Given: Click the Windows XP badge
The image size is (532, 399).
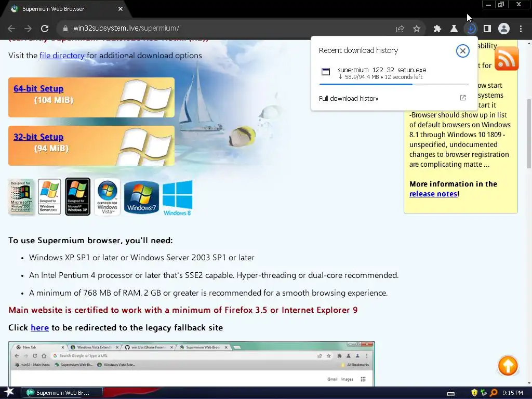Looking at the screenshot, I should 78,197.
